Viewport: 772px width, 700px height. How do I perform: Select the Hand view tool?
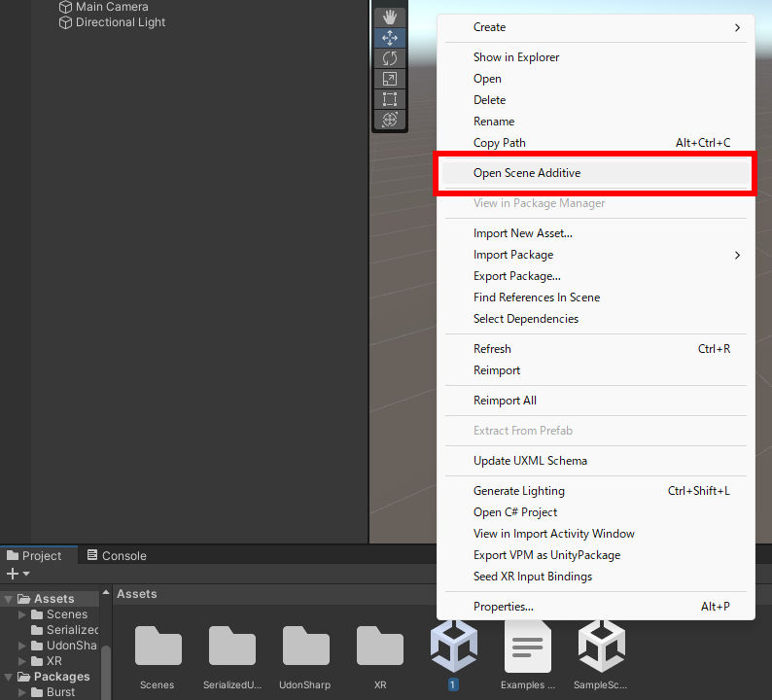tap(390, 17)
